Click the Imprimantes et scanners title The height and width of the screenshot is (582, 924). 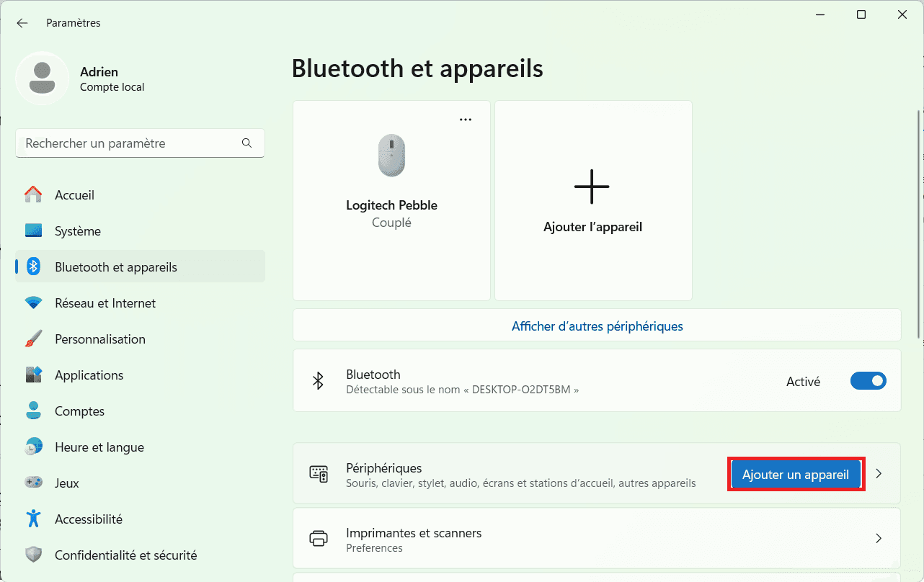pyautogui.click(x=414, y=533)
